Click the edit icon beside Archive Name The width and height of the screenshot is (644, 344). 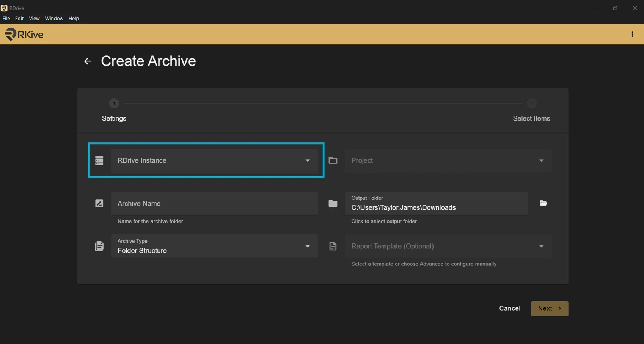99,204
